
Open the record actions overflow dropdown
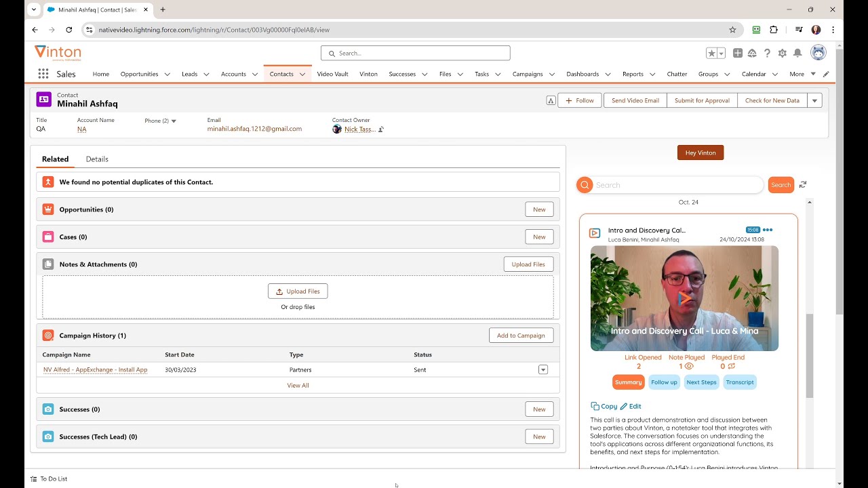click(815, 100)
